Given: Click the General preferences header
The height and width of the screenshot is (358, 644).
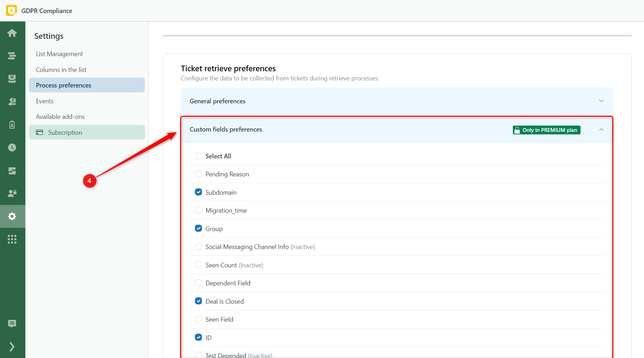Looking at the screenshot, I should pyautogui.click(x=397, y=101).
